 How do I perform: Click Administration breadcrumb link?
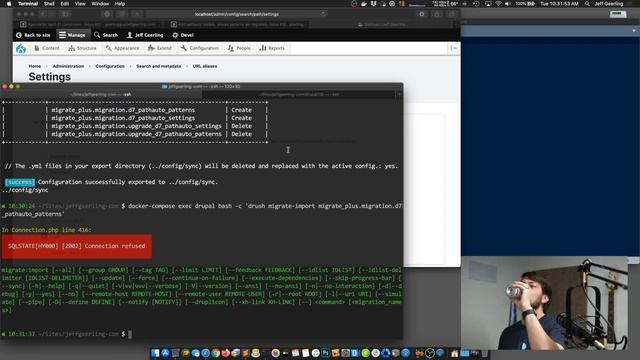pyautogui.click(x=68, y=66)
